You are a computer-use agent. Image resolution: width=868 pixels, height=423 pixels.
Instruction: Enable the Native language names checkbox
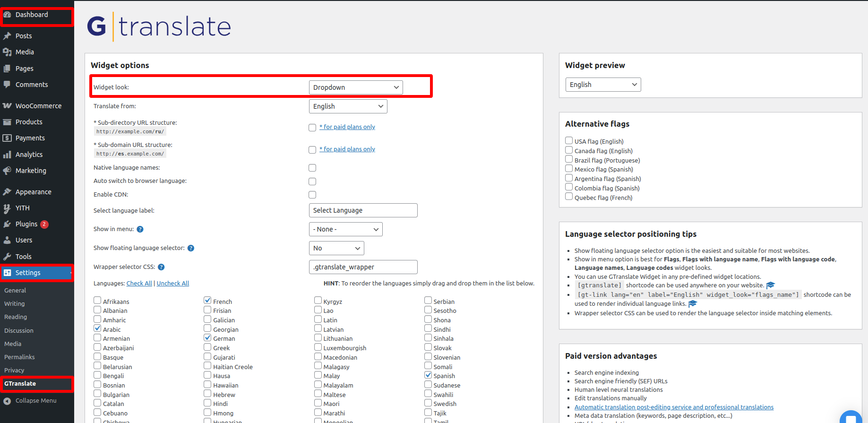(312, 168)
